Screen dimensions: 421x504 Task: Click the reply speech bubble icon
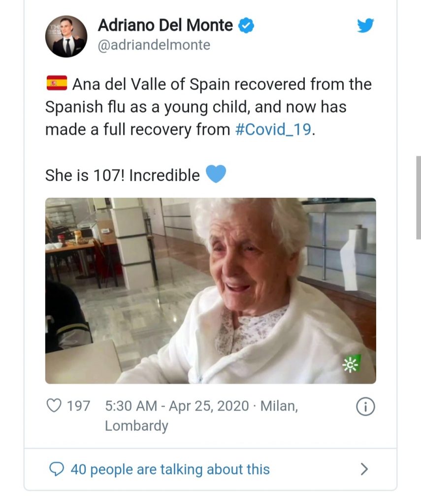pyautogui.click(x=58, y=469)
